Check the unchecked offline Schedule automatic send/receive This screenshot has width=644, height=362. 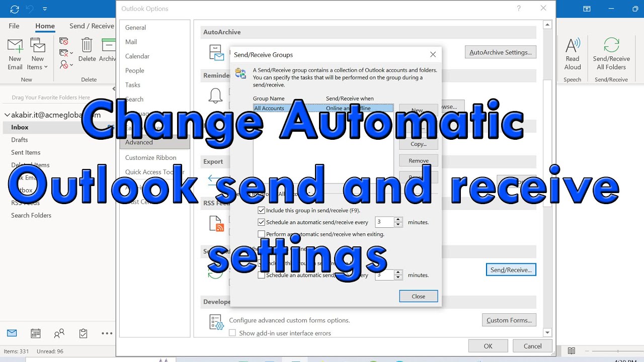261,275
